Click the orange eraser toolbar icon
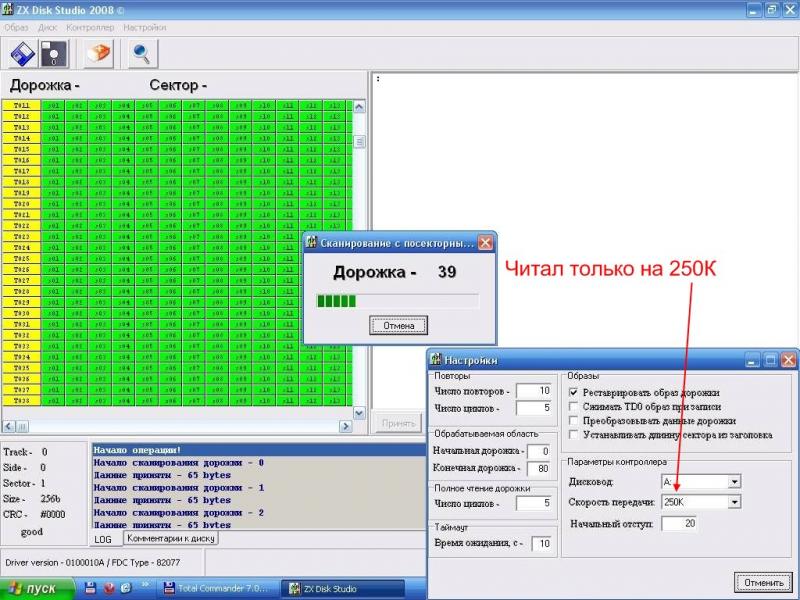 pos(100,53)
